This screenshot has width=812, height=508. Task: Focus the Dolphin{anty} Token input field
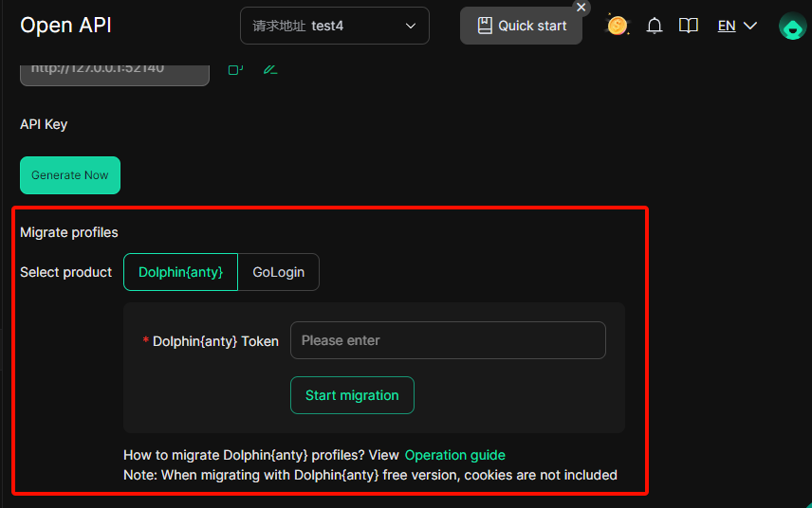[x=448, y=340]
